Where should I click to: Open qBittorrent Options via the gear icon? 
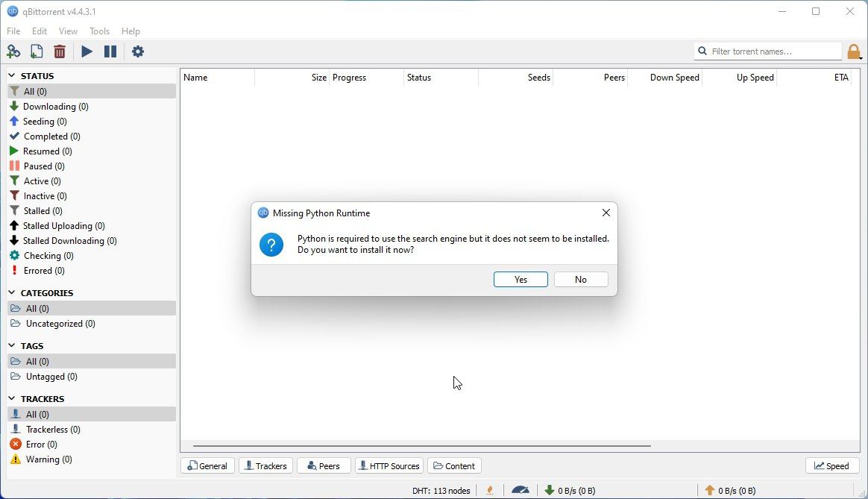pos(139,51)
